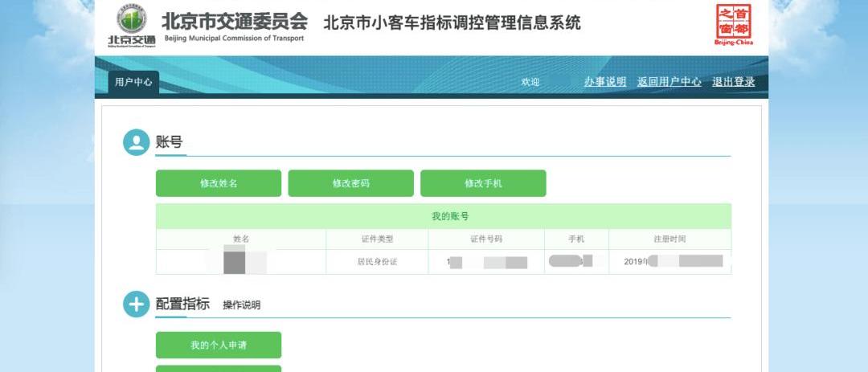Click the 修改手机 button
The height and width of the screenshot is (372, 868).
click(483, 183)
